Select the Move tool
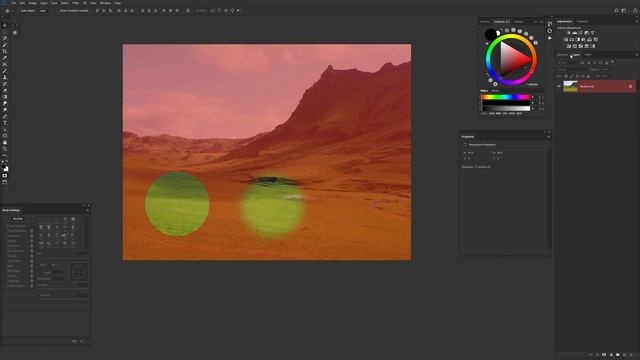Image resolution: width=640 pixels, height=360 pixels. 4,25
